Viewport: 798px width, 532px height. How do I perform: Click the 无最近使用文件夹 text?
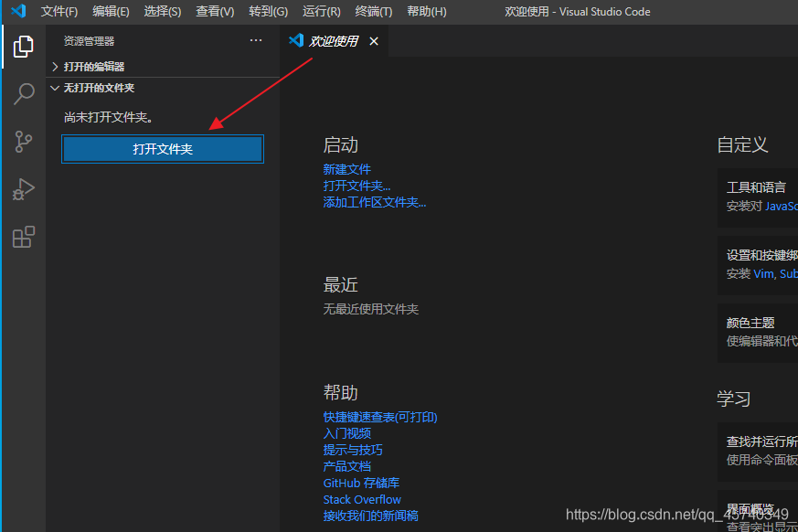pos(370,309)
